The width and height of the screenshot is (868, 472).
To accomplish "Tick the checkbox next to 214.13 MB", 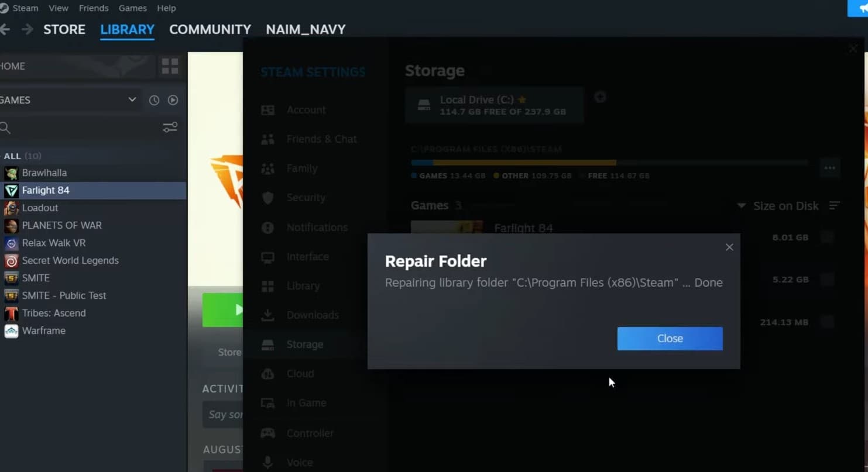I will [x=827, y=322].
